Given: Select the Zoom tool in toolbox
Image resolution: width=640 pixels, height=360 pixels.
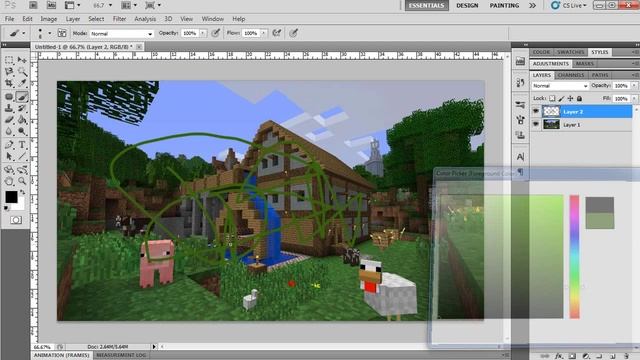Looking at the screenshot, I should point(22,181).
